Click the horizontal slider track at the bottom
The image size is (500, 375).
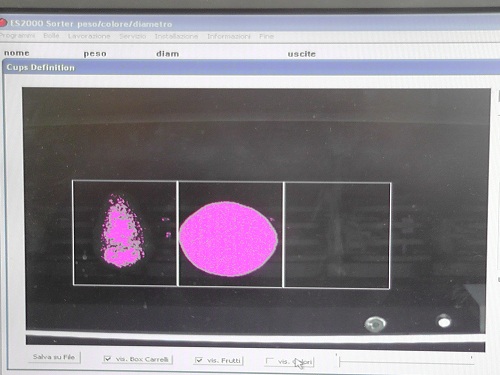pos(405,361)
